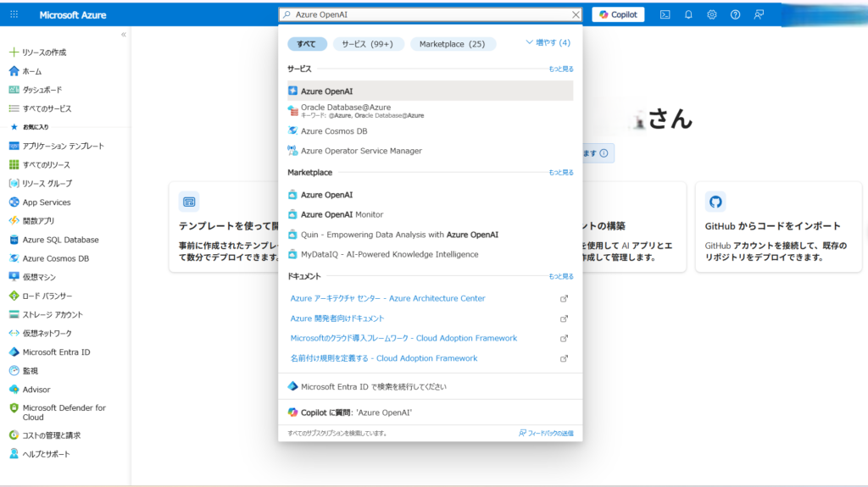Click フィードバックの送信 link
This screenshot has height=487, width=868.
click(546, 434)
